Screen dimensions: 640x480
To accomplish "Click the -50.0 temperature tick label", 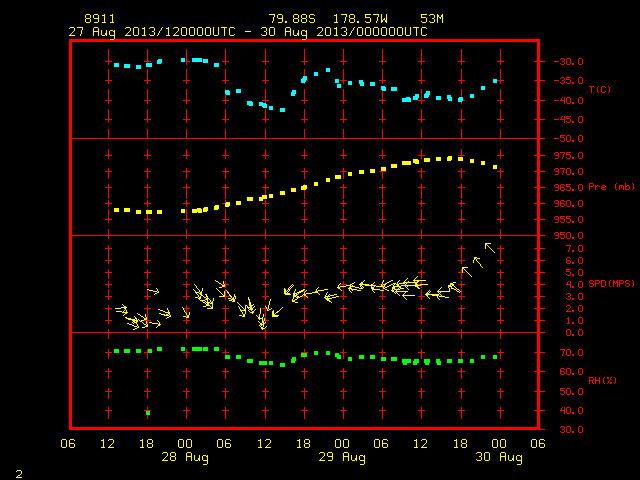I will coord(569,139).
